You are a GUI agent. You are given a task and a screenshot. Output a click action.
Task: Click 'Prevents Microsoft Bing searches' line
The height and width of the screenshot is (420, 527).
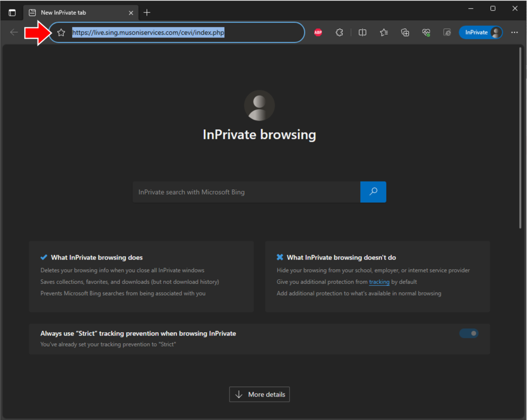(x=123, y=293)
